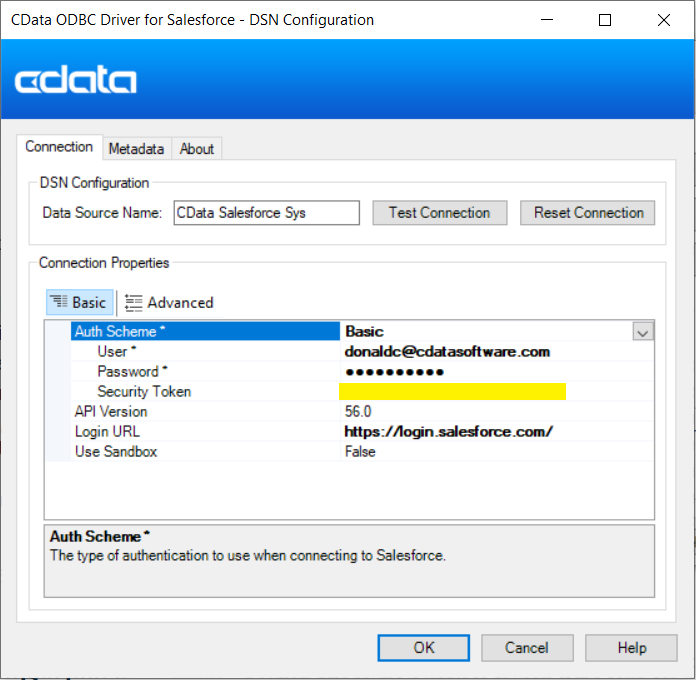
Task: Open the Auth Scheme dropdown arrow
Action: [643, 332]
